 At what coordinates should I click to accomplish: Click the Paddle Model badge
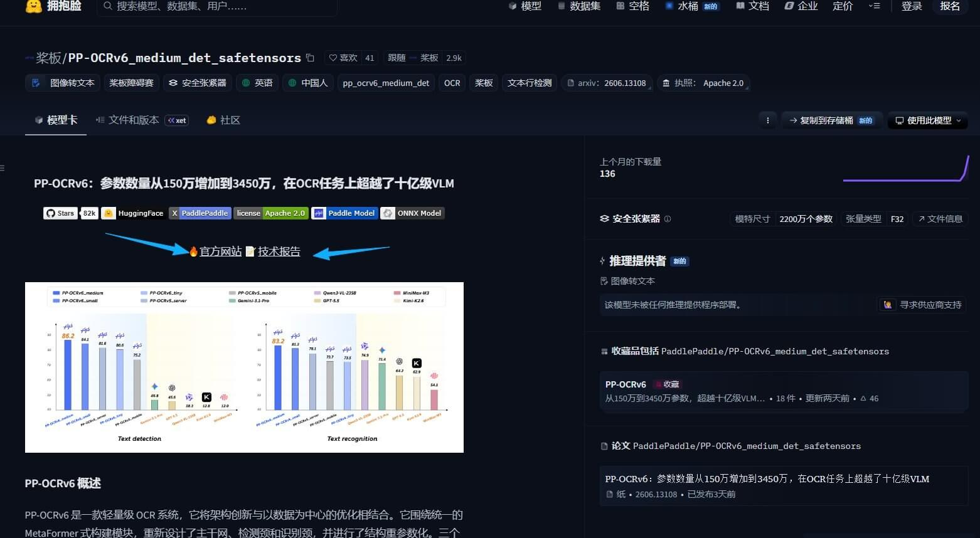click(x=344, y=213)
